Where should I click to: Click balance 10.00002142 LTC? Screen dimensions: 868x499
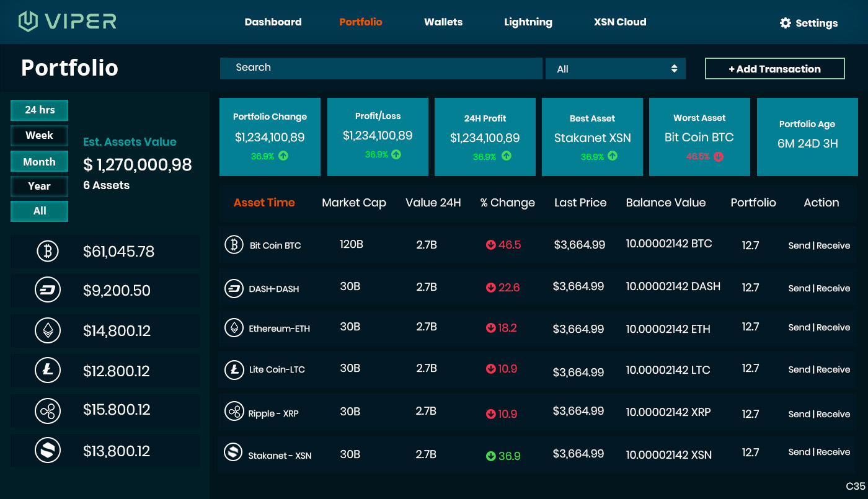tap(668, 370)
